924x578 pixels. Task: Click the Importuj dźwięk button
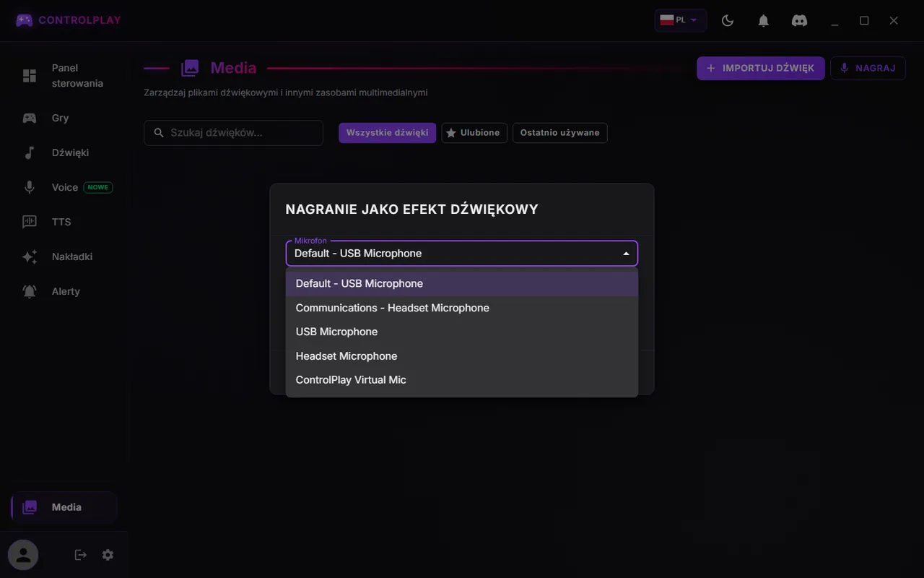coord(761,68)
